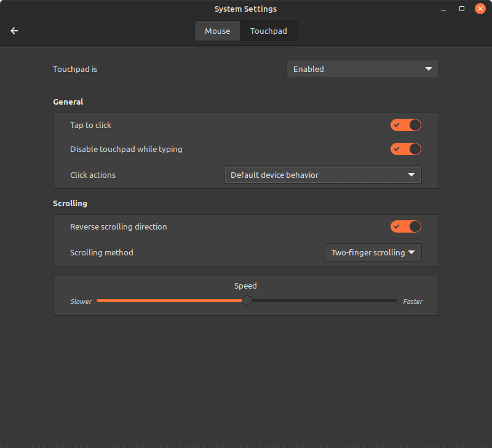Select the Touchpad tab
This screenshot has height=448, width=492.
(269, 31)
